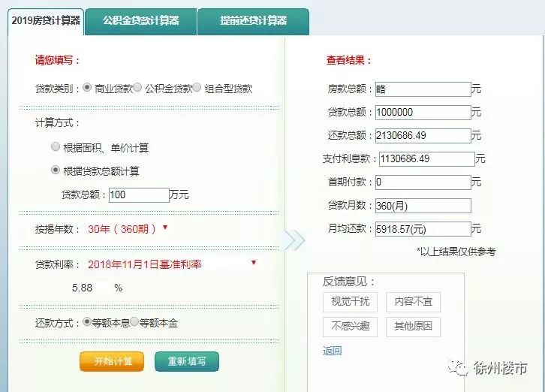Click the 贷款总额 result field showing 1000000
Image resolution: width=545 pixels, height=392 pixels.
coord(423,113)
